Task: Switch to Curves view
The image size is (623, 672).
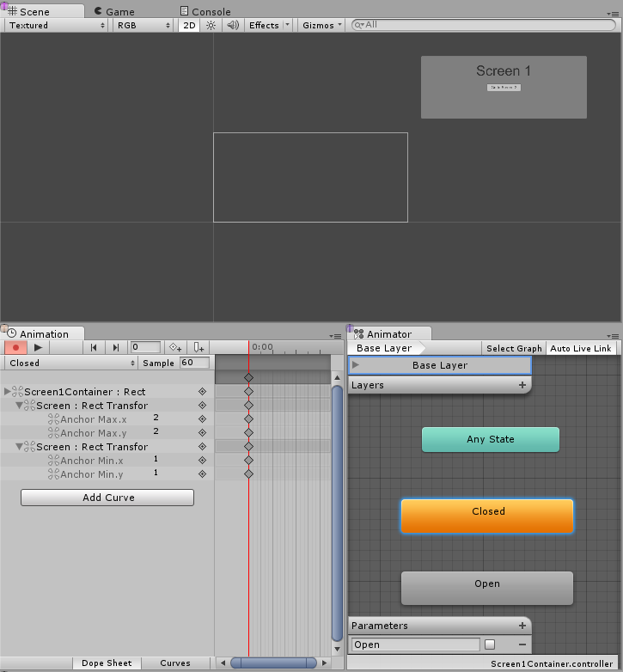Action: pos(175,663)
